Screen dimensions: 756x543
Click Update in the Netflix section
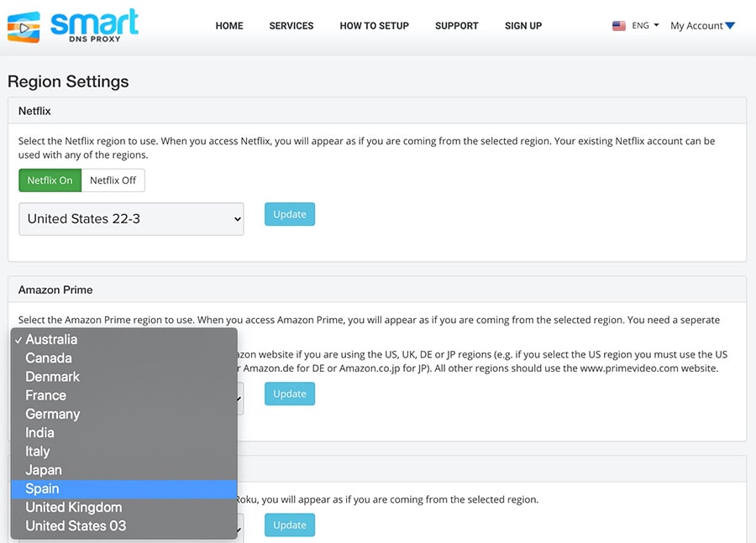click(x=290, y=214)
